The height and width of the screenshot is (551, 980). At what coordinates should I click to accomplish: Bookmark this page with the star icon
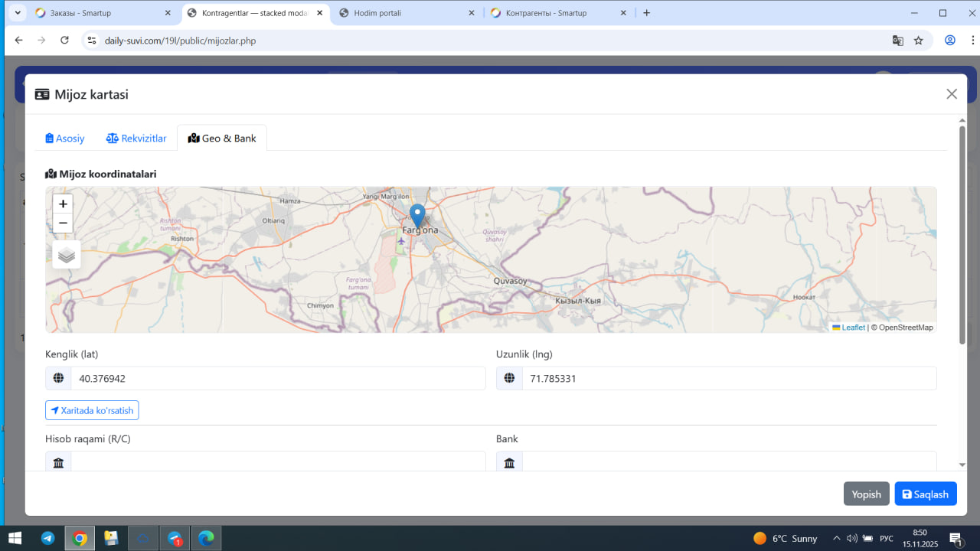(x=919, y=41)
